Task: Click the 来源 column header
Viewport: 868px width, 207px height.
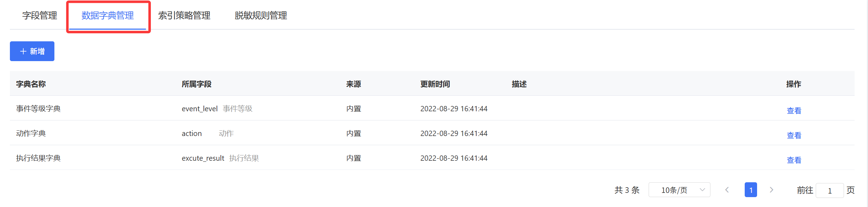Action: (353, 84)
